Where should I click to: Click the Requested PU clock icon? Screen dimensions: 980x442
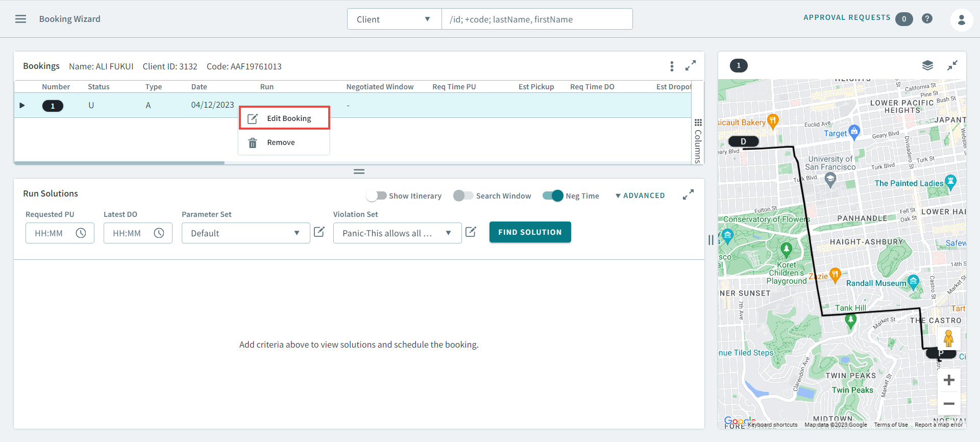(81, 233)
